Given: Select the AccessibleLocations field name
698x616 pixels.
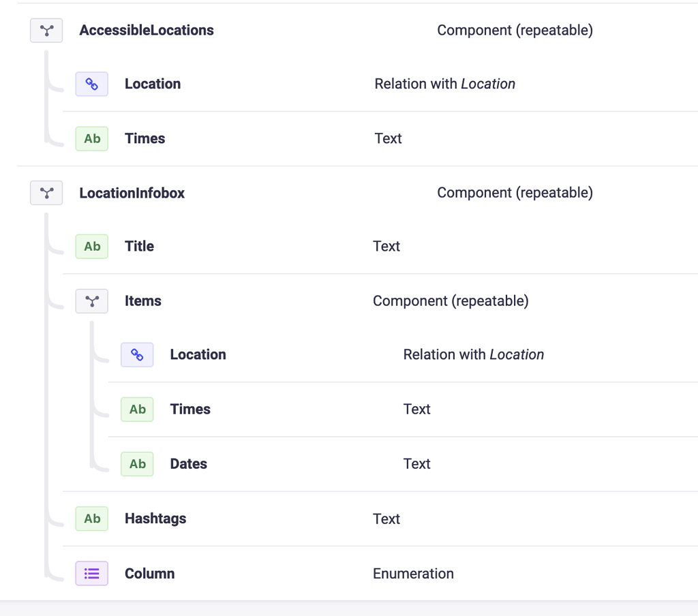Looking at the screenshot, I should 147,30.
